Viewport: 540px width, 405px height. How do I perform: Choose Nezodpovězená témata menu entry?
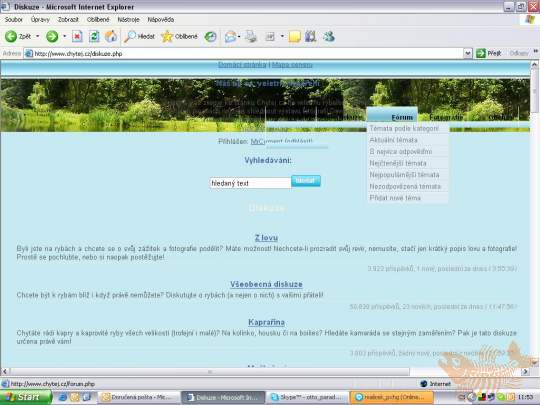[x=405, y=186]
